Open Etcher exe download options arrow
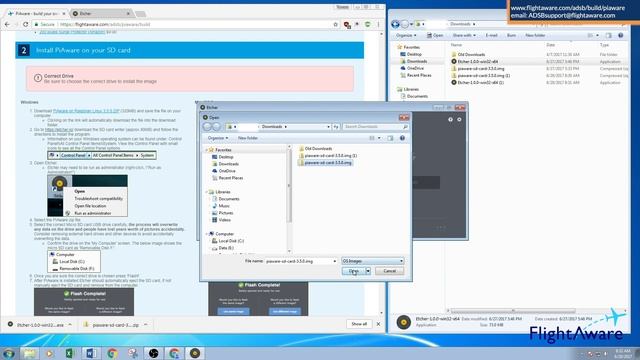Viewport: 640px width, 360px height. [70, 325]
